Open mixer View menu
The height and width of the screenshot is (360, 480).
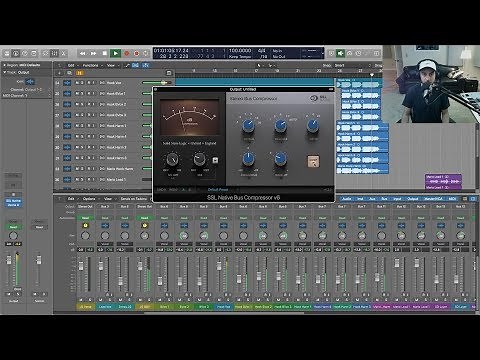(108, 199)
